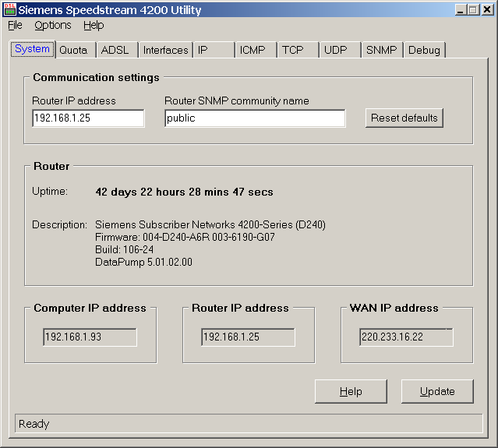The width and height of the screenshot is (498, 448).
Task: Click the 'Build: 106-24' line
Action: (x=124, y=249)
